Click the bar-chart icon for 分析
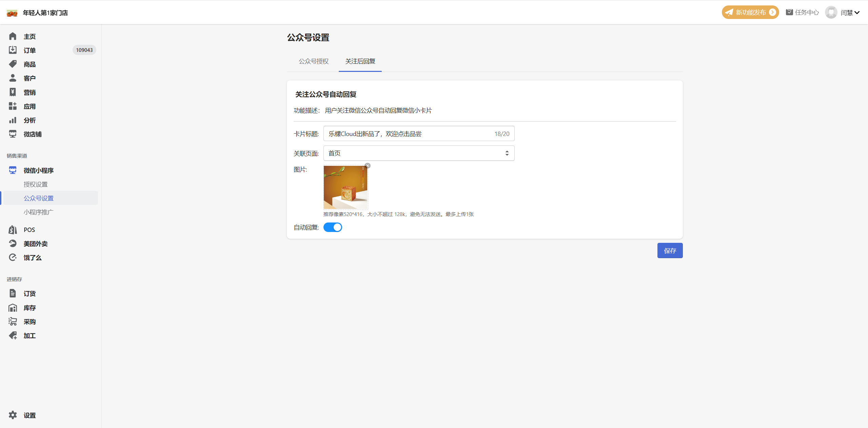 13,120
